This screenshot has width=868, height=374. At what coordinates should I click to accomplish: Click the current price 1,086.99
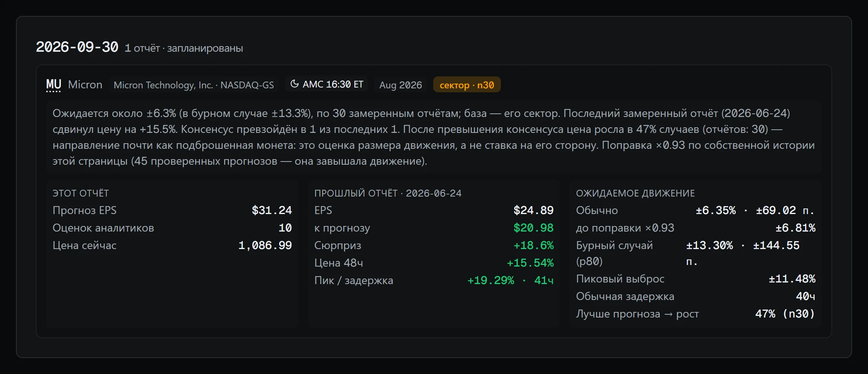point(265,245)
